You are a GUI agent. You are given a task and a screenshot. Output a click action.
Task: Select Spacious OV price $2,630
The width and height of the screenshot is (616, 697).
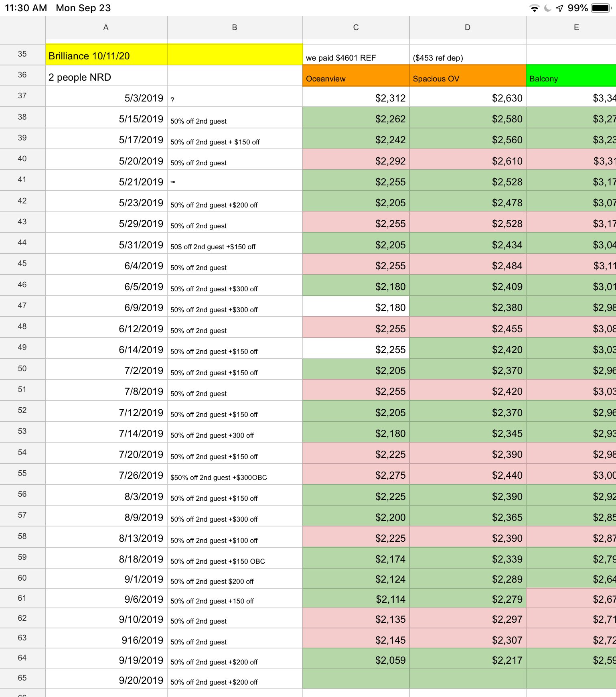click(x=468, y=96)
